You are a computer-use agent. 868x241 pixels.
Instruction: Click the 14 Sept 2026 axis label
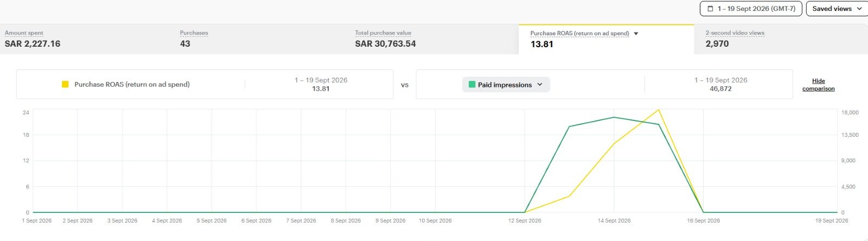click(x=614, y=221)
